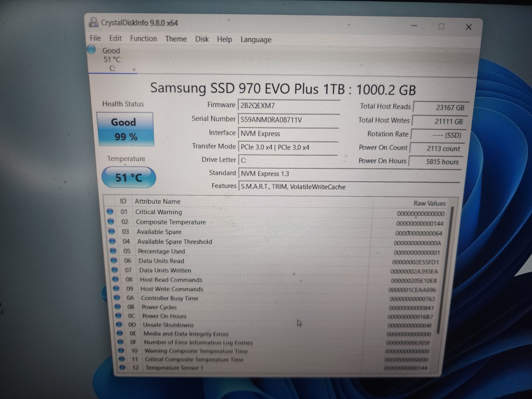
Task: Maximize the CrystalDiskInfo window
Action: pyautogui.click(x=441, y=26)
